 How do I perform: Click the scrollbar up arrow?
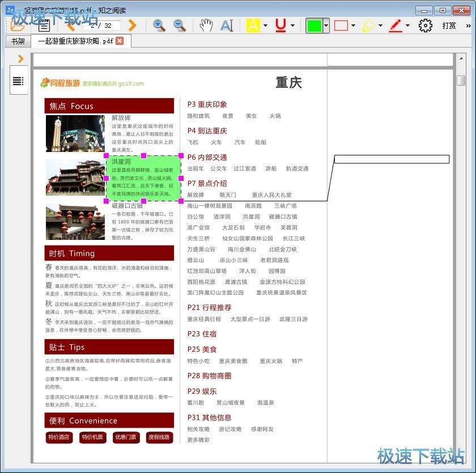pyautogui.click(x=461, y=58)
